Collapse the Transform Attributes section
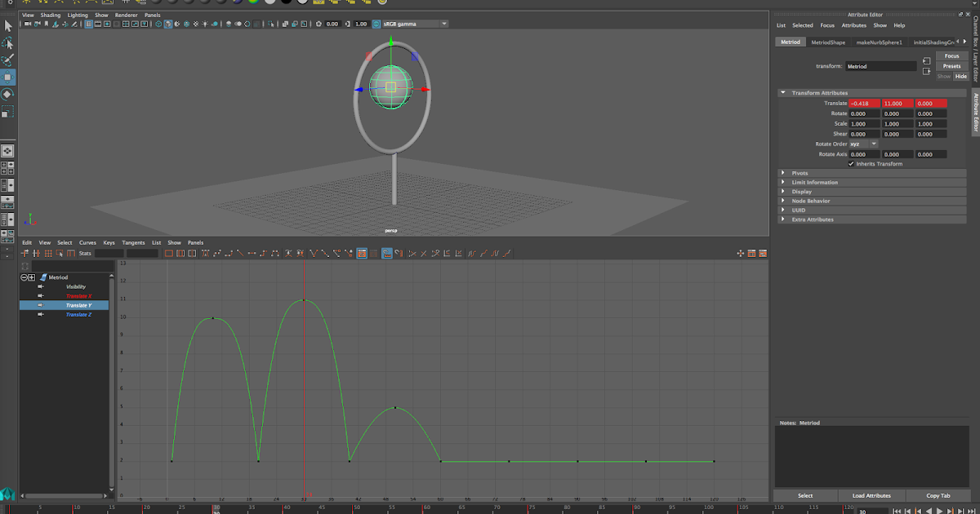The height and width of the screenshot is (514, 980). (x=783, y=92)
